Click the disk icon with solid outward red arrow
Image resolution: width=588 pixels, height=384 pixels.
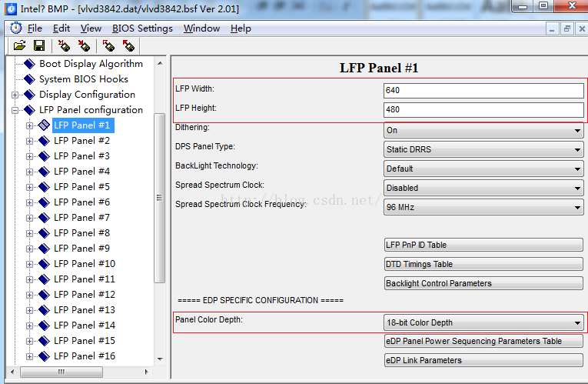click(128, 46)
